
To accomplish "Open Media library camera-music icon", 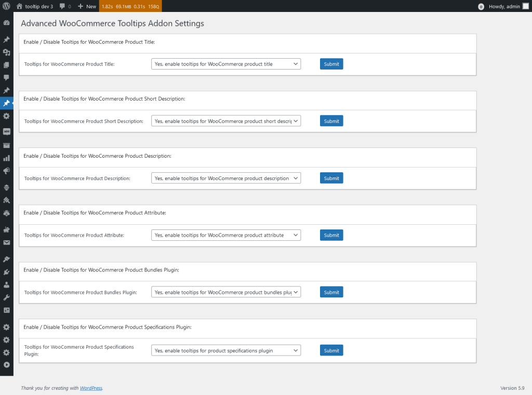I will 6,52.
